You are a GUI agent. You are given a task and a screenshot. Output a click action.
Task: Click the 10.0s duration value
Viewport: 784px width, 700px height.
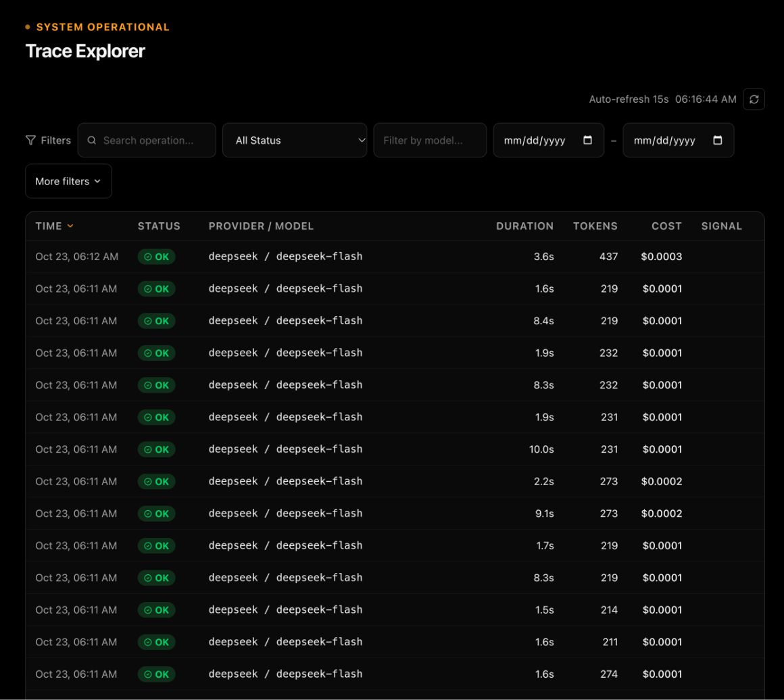[x=541, y=449]
